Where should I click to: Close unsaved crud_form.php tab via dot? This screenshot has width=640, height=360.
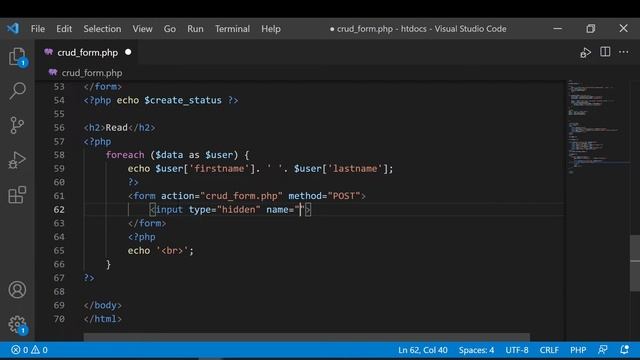click(128, 52)
